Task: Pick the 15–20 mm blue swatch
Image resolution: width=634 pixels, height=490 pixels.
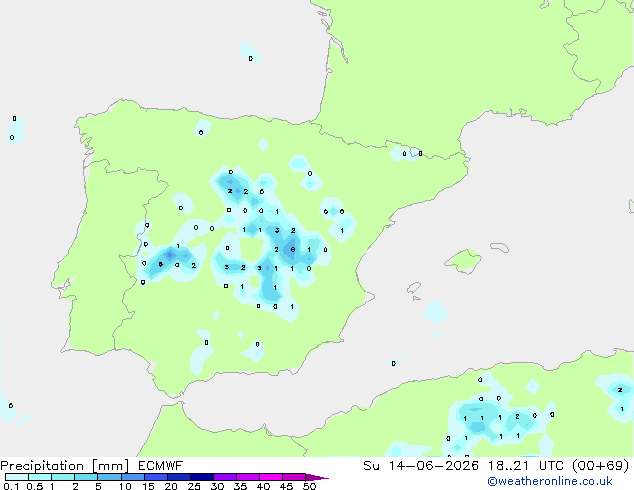Action: [155, 477]
